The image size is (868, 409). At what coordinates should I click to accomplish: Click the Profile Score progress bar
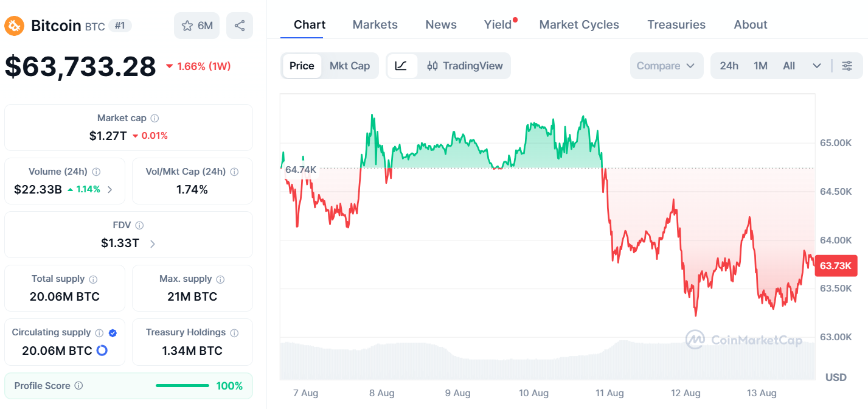pyautogui.click(x=182, y=386)
